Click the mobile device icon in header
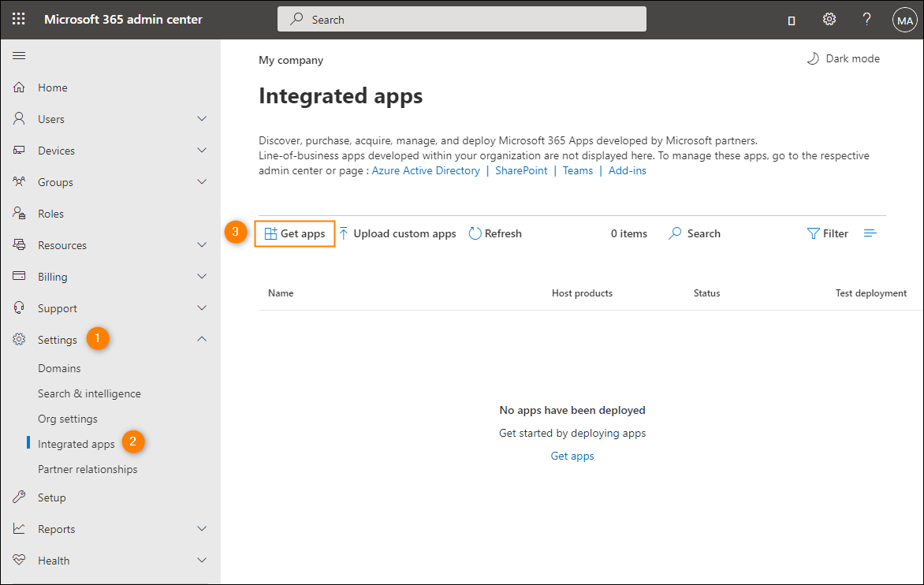The image size is (924, 585). (x=792, y=20)
